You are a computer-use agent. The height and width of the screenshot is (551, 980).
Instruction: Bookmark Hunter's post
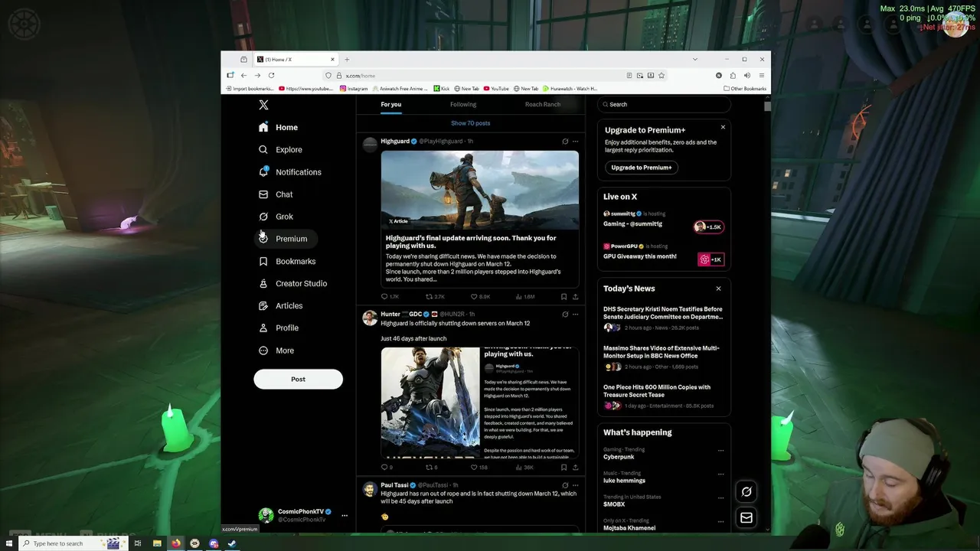click(x=563, y=467)
